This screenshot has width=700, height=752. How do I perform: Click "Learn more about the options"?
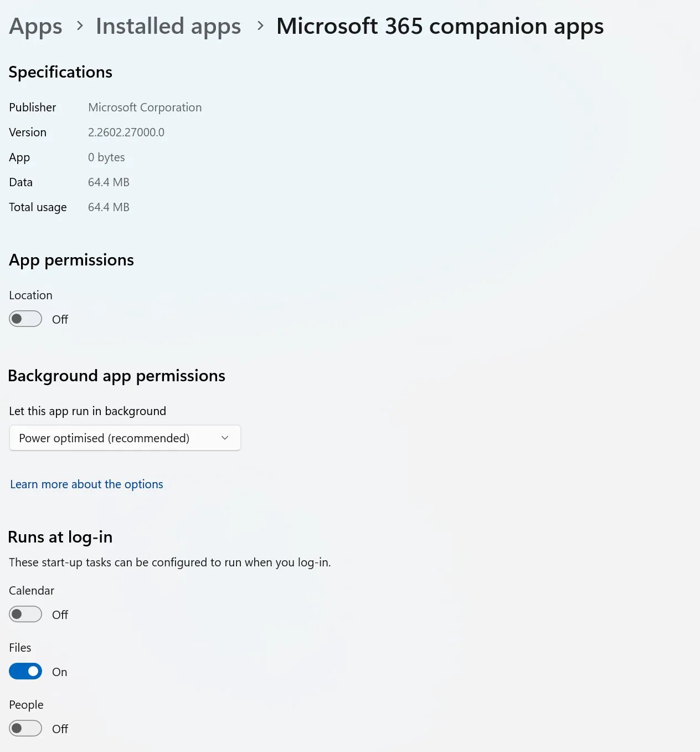86,484
